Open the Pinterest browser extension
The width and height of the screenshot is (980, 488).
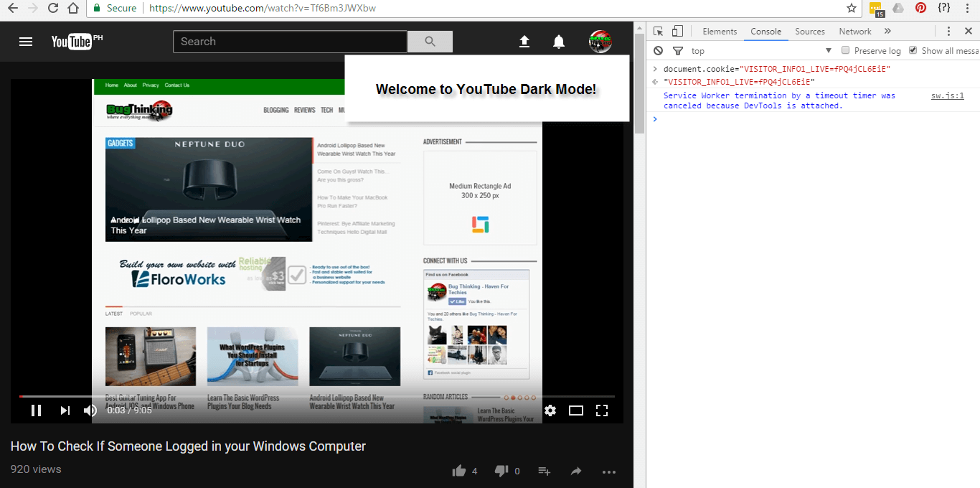pos(920,8)
